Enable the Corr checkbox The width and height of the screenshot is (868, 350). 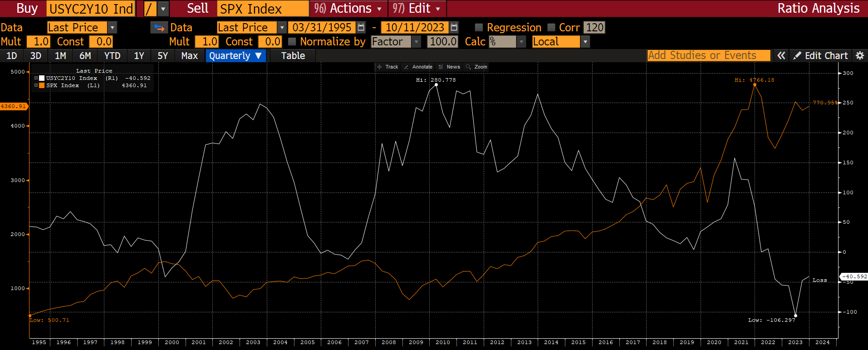(x=551, y=28)
